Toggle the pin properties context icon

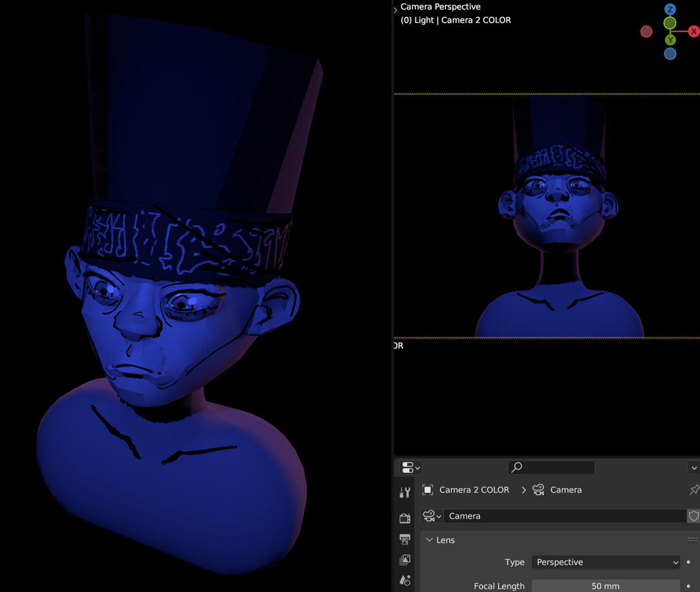tap(694, 490)
